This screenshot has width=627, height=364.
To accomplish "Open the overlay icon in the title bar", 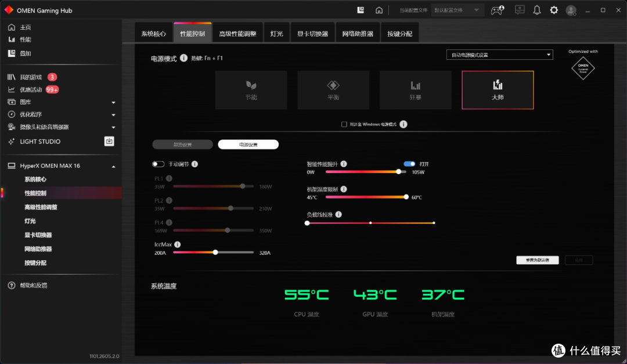I will [361, 10].
